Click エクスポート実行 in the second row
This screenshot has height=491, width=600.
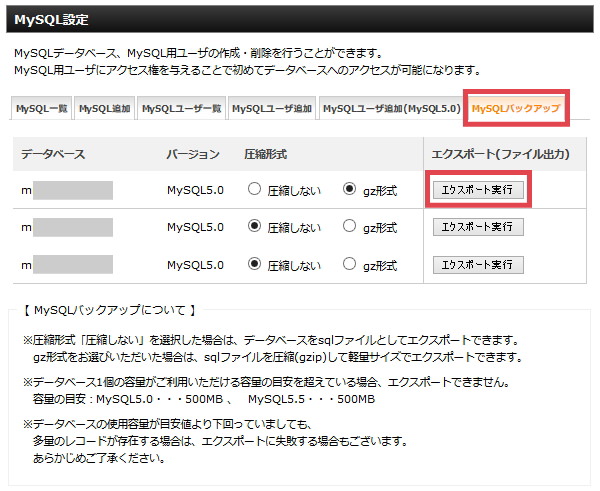coord(478,227)
